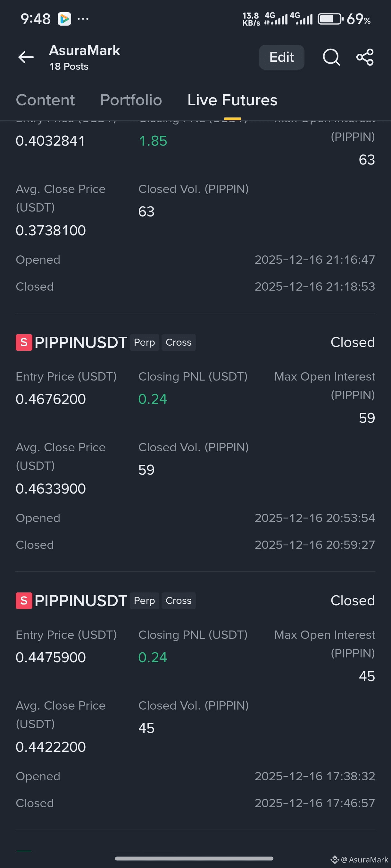Tap the notification overflow dots in status bar
The image size is (391, 868).
(x=83, y=19)
